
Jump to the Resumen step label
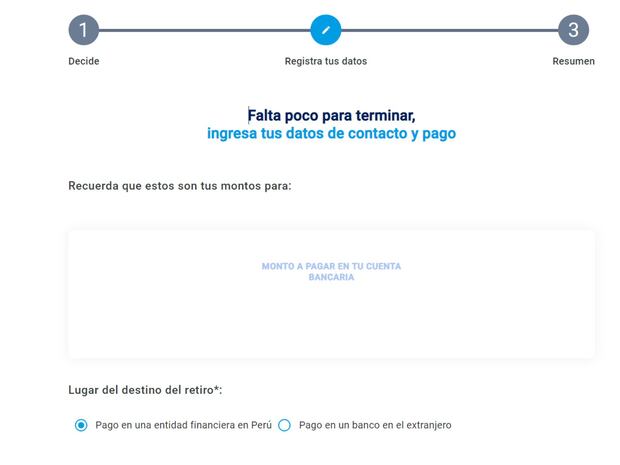[573, 61]
